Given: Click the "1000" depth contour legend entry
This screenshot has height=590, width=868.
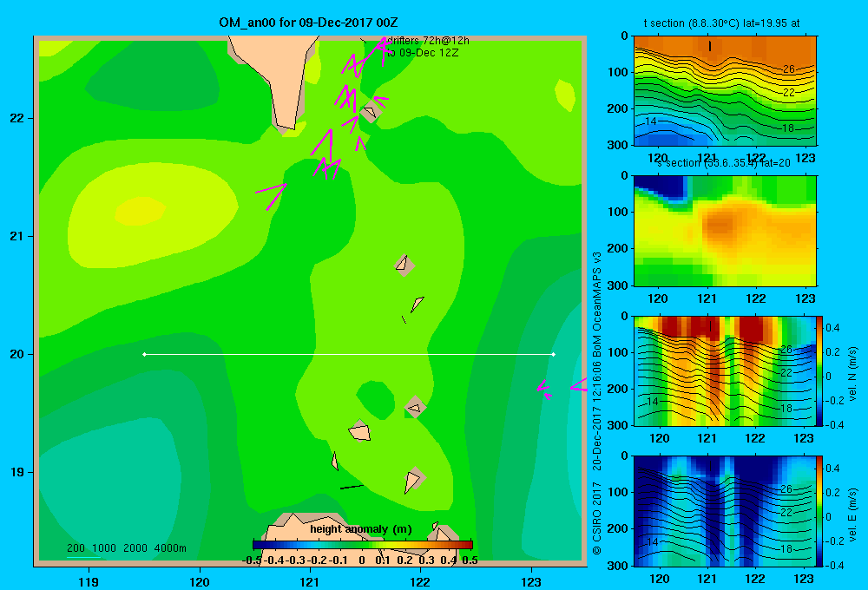Looking at the screenshot, I should [104, 548].
